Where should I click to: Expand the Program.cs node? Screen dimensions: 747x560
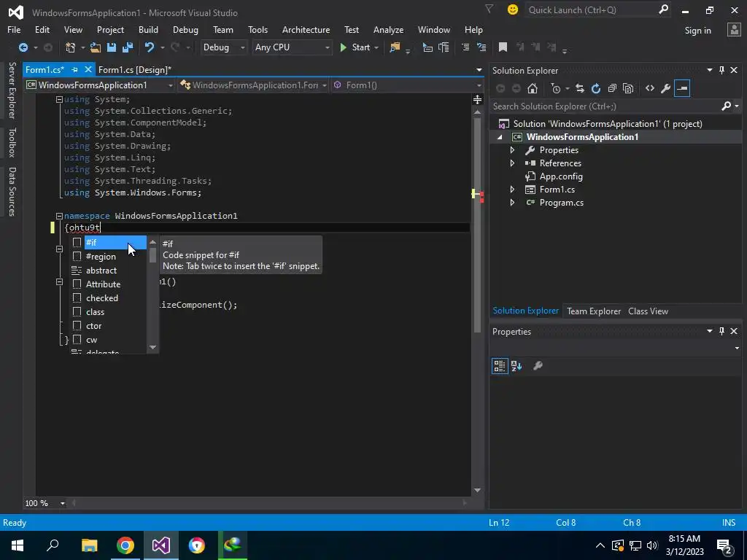tap(512, 203)
